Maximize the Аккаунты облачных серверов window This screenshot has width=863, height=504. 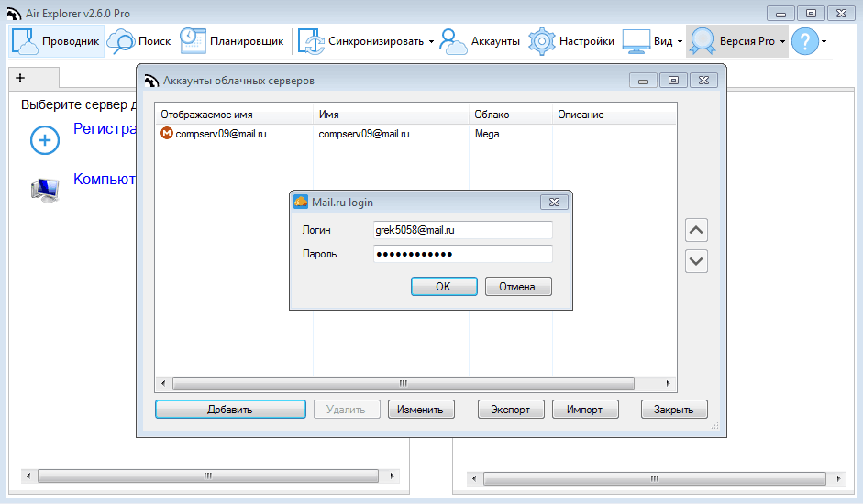[673, 81]
